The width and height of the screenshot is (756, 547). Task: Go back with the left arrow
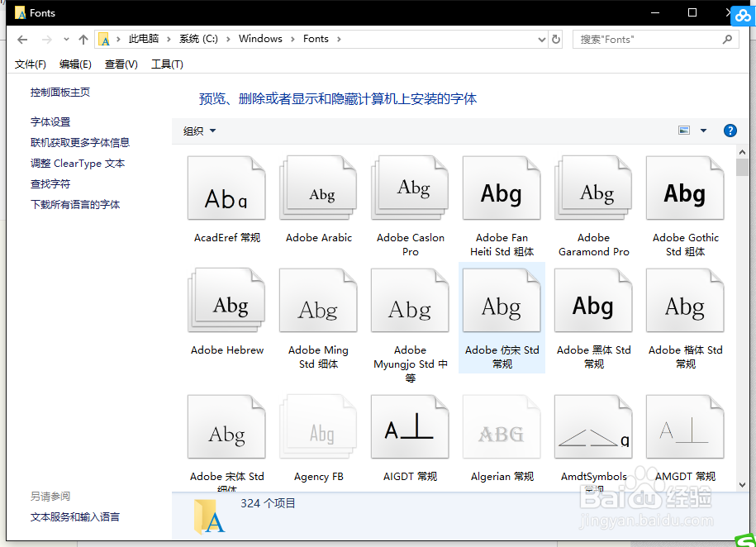point(22,40)
